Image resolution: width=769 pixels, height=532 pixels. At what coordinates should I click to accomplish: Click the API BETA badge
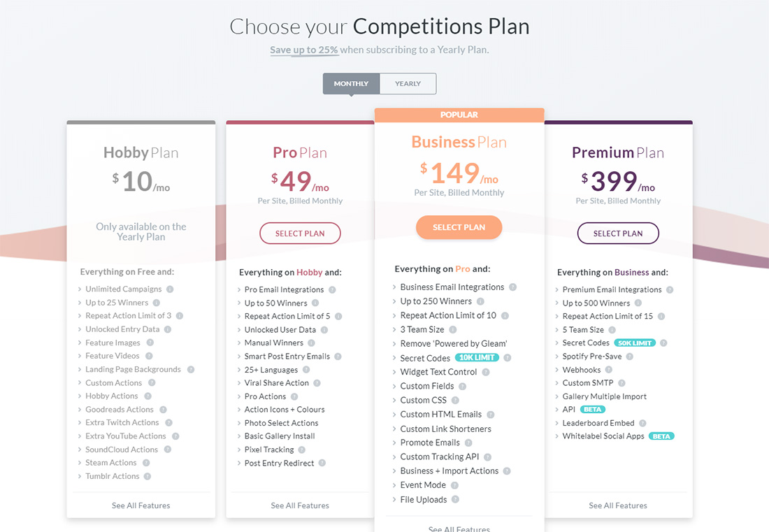[x=592, y=410]
